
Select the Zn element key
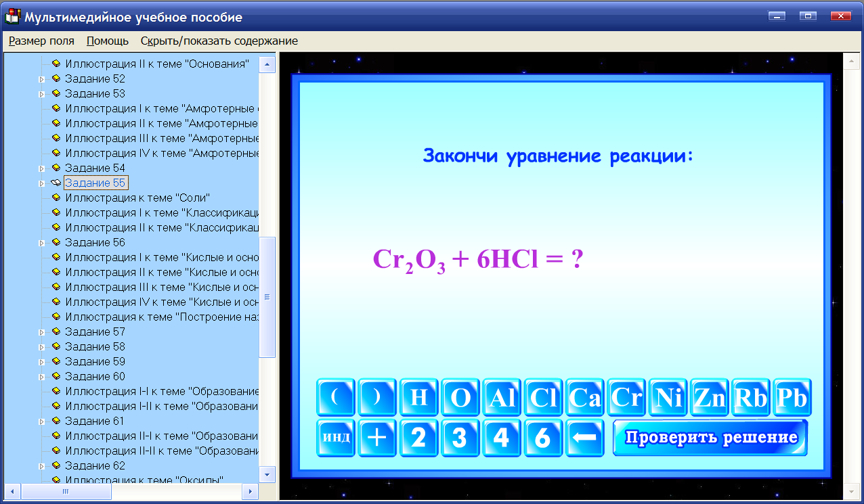tap(710, 398)
